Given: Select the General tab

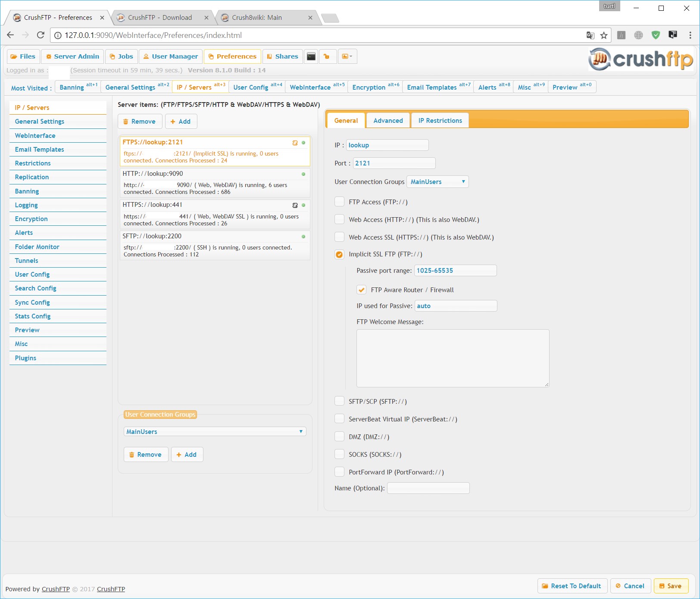Looking at the screenshot, I should [346, 121].
